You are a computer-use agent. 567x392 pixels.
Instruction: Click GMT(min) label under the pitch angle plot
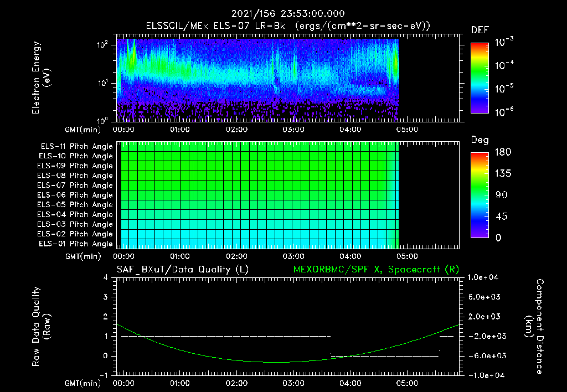[83, 257]
